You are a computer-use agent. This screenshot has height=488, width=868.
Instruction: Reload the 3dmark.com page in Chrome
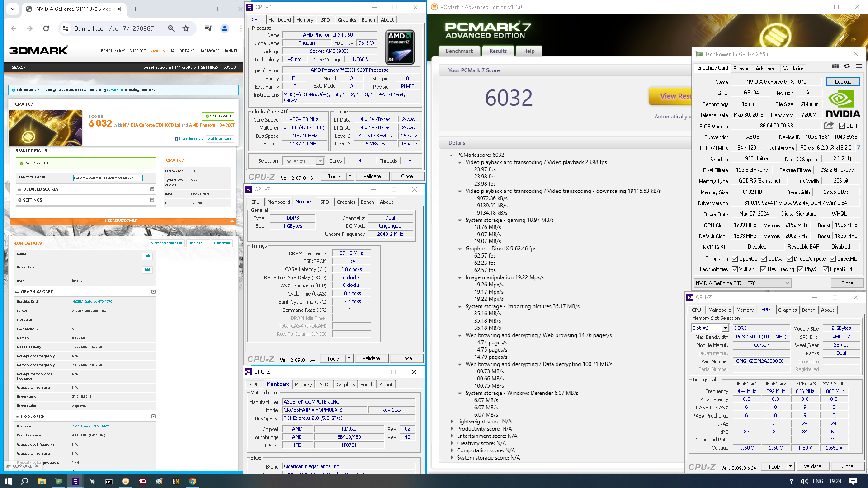(x=46, y=28)
